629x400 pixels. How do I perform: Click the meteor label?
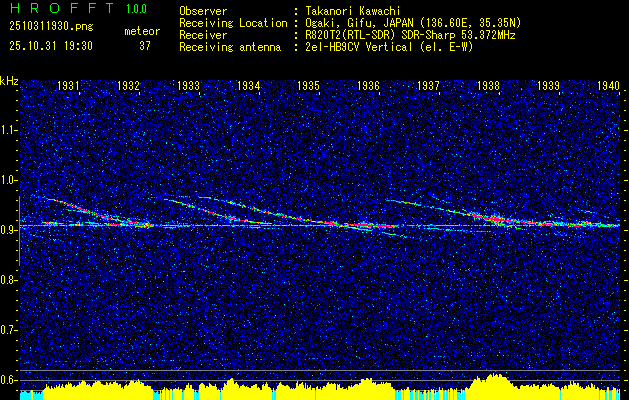pyautogui.click(x=142, y=31)
